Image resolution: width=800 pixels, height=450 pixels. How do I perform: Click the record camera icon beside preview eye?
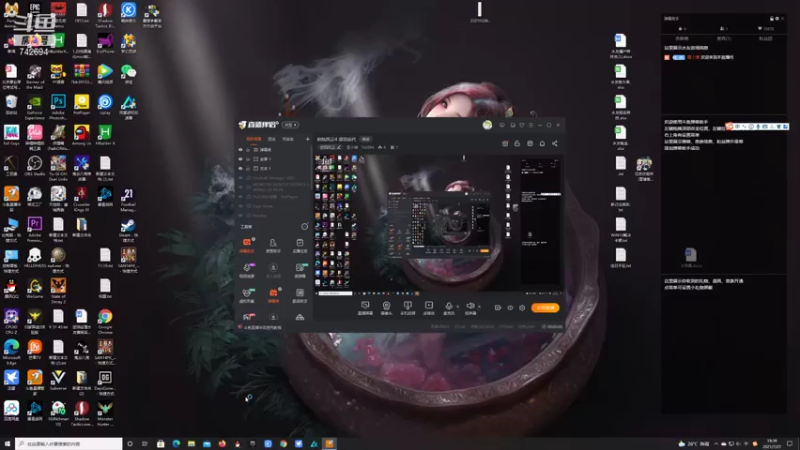click(x=497, y=308)
